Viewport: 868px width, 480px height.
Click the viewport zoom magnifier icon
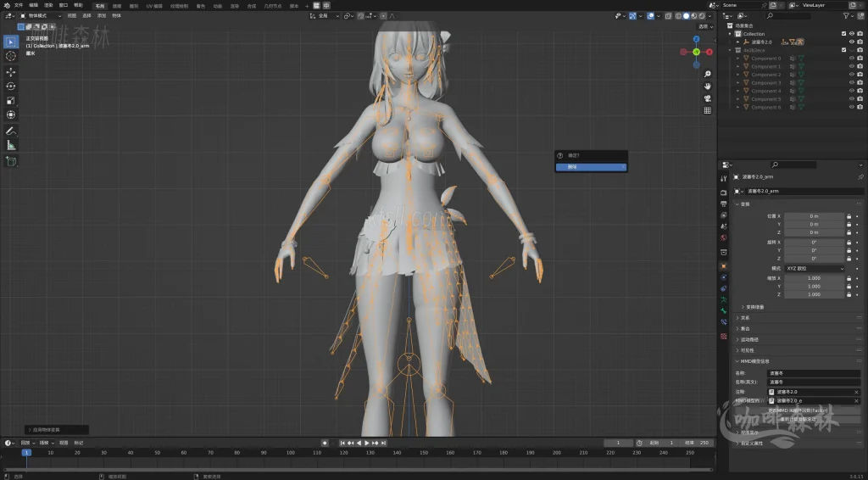point(708,74)
